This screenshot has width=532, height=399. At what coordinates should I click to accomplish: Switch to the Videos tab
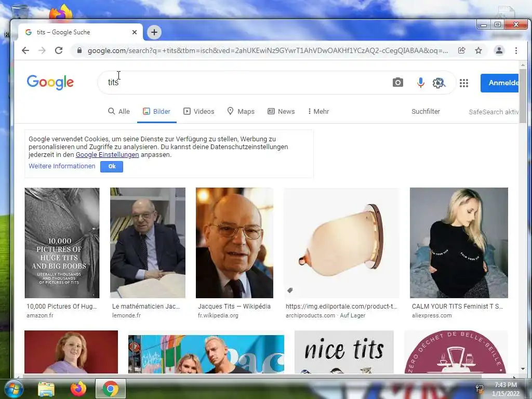199,111
